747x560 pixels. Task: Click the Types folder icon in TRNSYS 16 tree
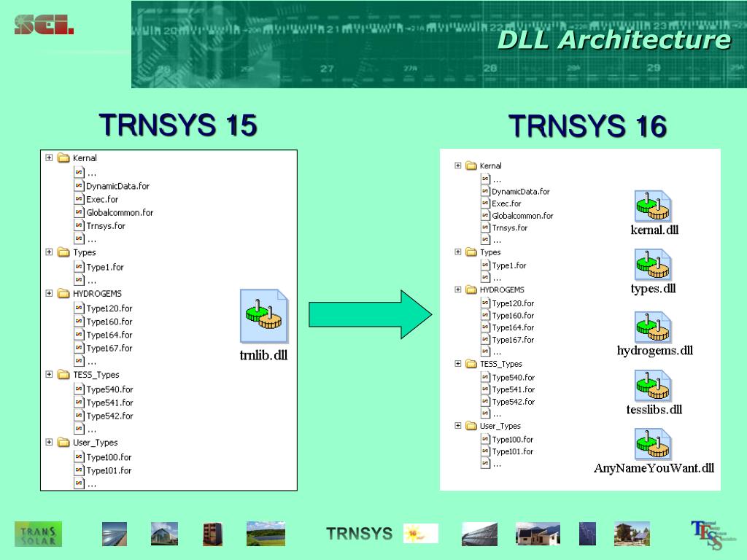pos(471,252)
